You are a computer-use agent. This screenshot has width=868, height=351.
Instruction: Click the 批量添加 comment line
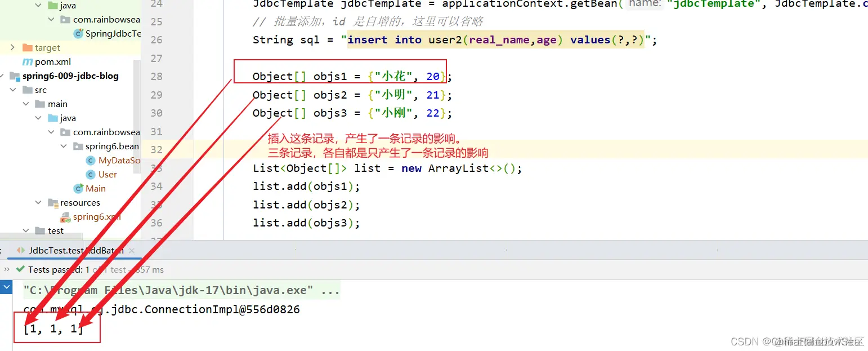click(x=368, y=22)
